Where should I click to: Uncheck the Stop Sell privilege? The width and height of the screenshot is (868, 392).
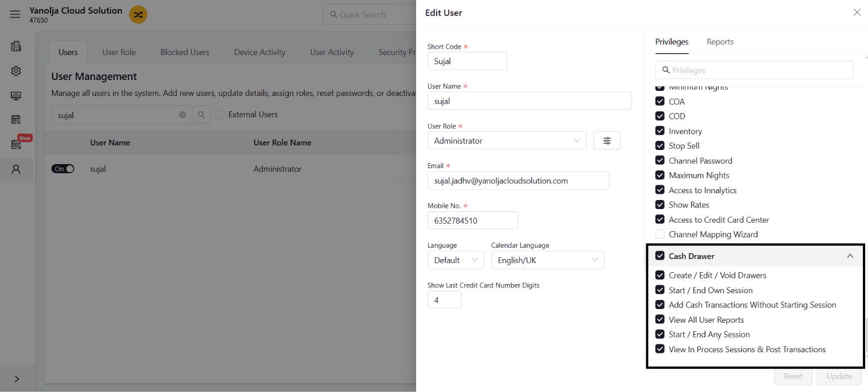click(660, 145)
